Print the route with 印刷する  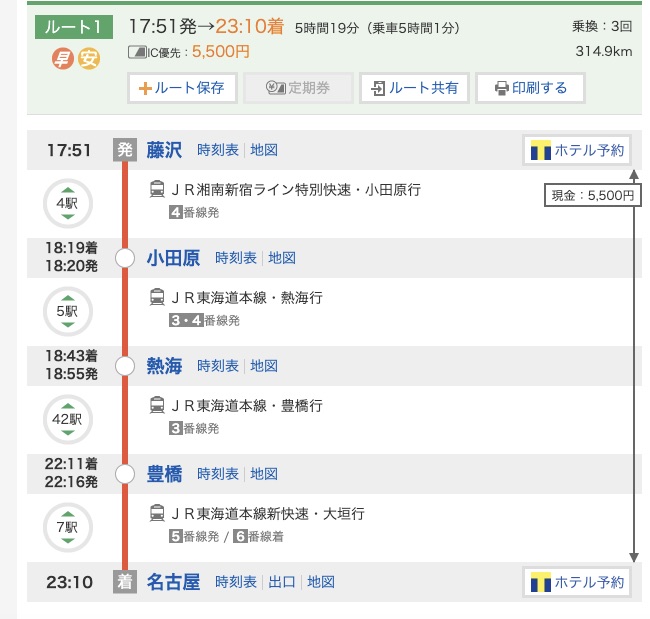[530, 88]
